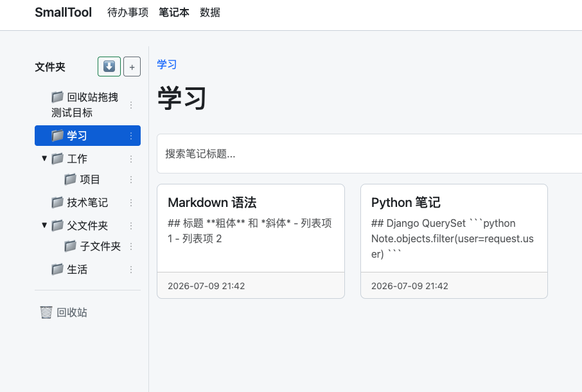Open three-dot menu next to 项目 folder

click(x=131, y=180)
